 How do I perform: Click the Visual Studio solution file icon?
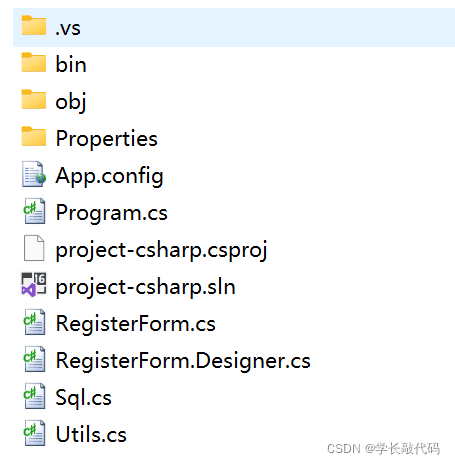tap(34, 284)
